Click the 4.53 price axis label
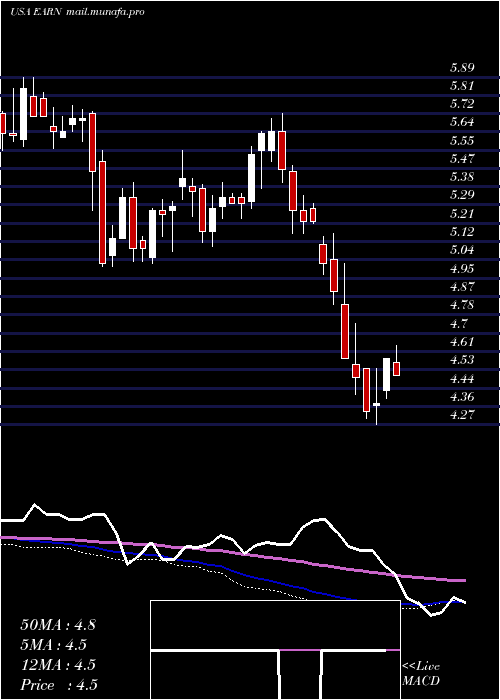This screenshot has height=700, width=500. click(x=462, y=360)
